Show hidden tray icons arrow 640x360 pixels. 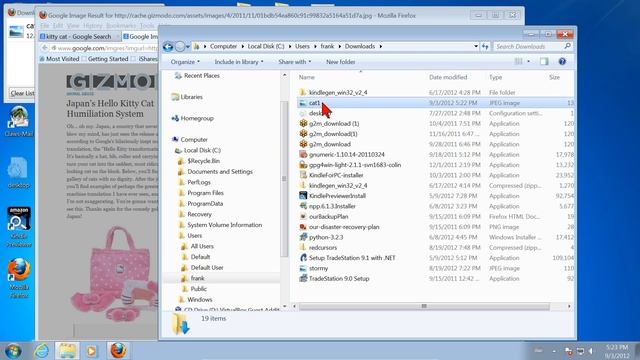[x=554, y=351]
